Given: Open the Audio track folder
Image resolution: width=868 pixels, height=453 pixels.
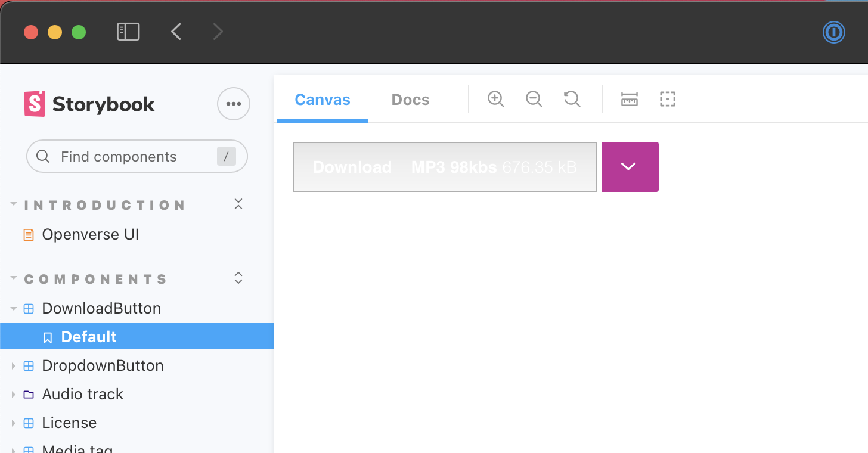Looking at the screenshot, I should click(83, 394).
